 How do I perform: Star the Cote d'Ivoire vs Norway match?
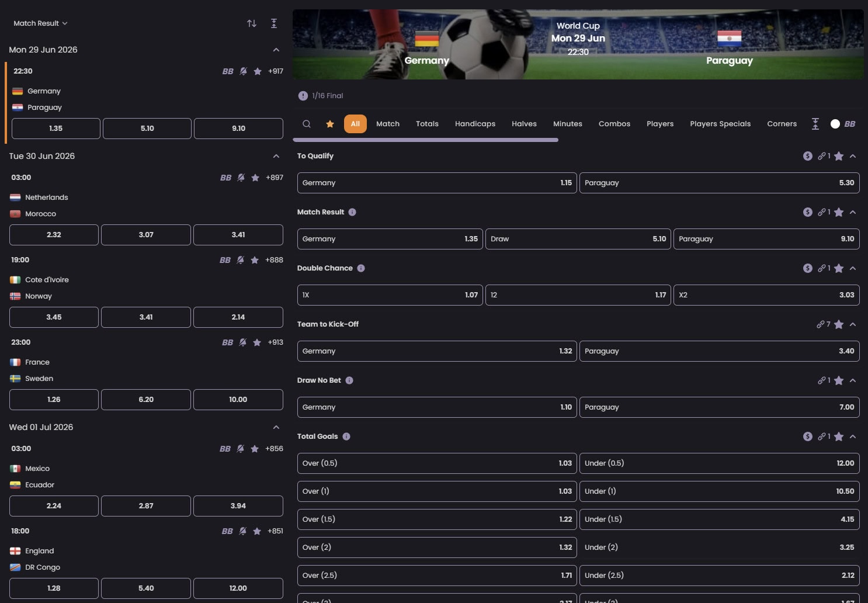255,260
